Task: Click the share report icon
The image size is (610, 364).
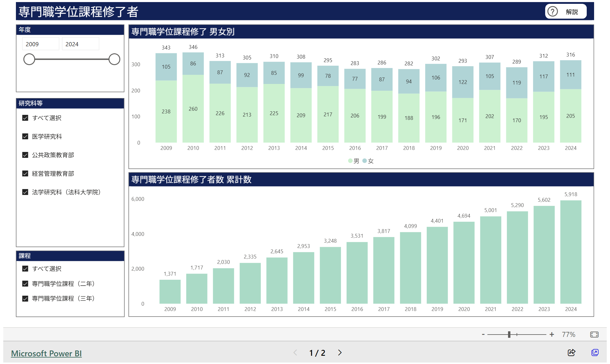Action: tap(571, 353)
